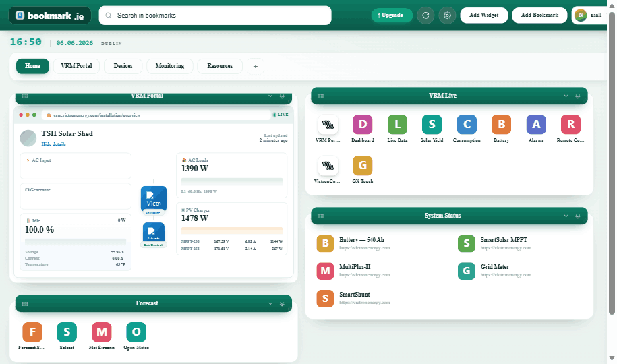Open the GX Touch bookmark
The width and height of the screenshot is (617, 364).
pos(362,166)
